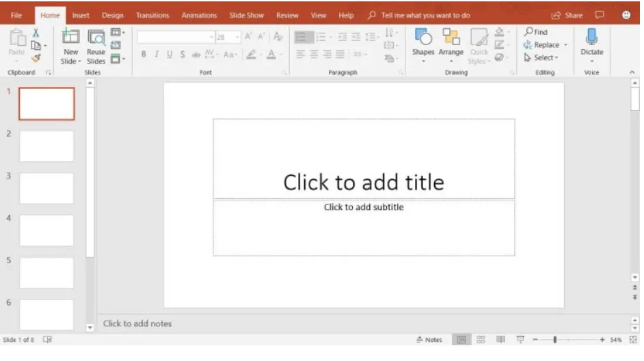Click the Share button
Image resolution: width=644 pixels, height=361 pixels.
[567, 15]
